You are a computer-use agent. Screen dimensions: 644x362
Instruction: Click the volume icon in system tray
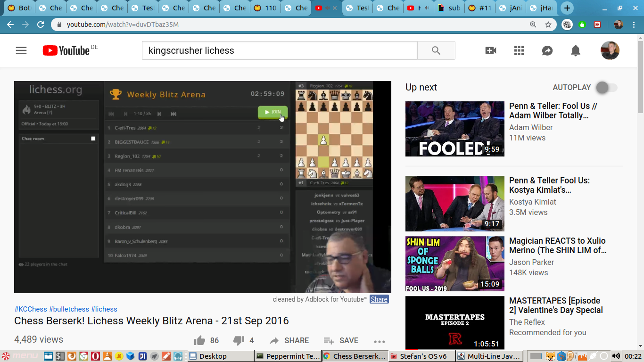click(616, 356)
